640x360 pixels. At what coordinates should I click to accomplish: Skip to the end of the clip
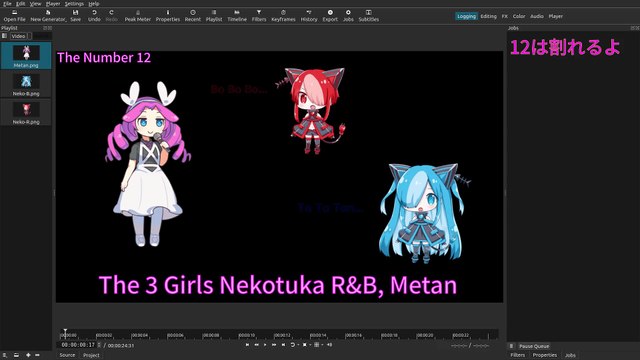click(283, 345)
